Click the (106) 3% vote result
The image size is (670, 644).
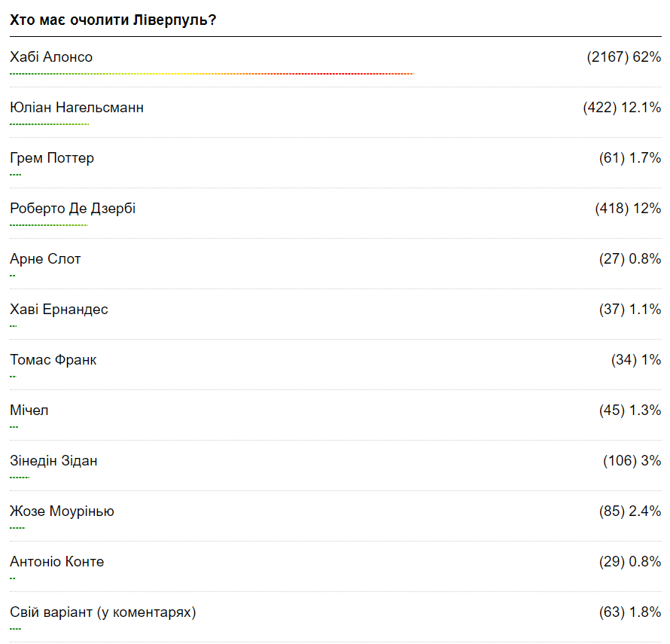coord(632,461)
